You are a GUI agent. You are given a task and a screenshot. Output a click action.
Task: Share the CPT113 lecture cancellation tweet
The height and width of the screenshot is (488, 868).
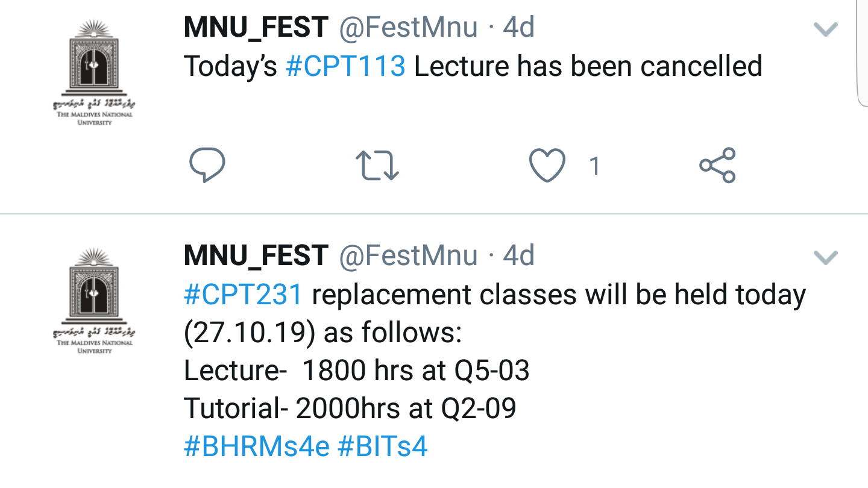coord(717,165)
